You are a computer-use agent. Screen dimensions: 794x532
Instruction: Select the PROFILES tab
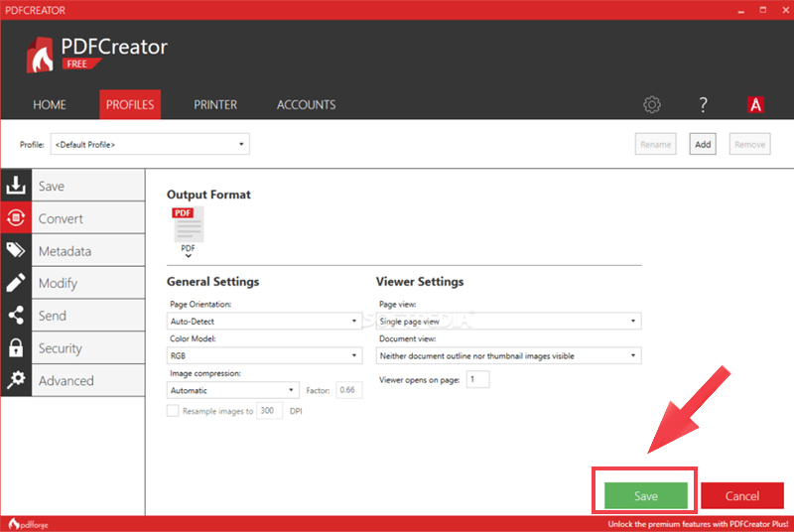[130, 105]
